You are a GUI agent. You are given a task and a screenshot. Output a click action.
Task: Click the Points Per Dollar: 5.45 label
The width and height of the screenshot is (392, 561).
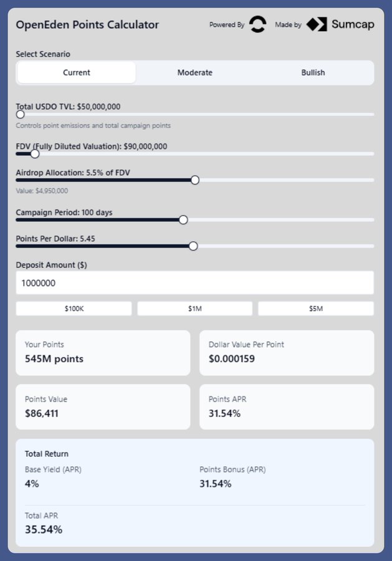tap(55, 239)
